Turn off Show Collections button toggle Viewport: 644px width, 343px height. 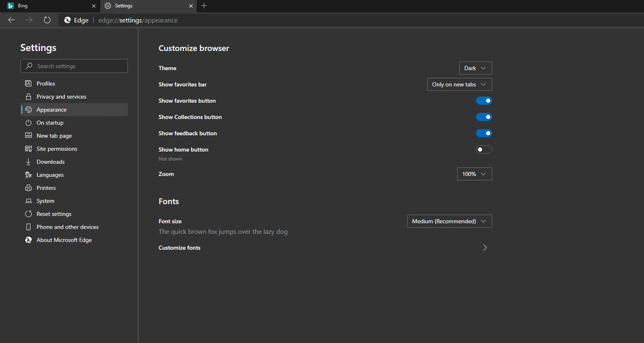coord(484,117)
